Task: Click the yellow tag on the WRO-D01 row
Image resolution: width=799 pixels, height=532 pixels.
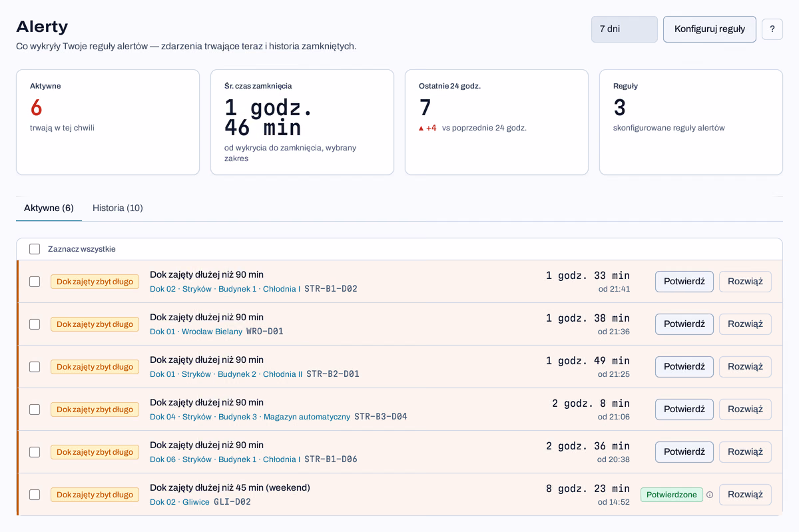Action: tap(95, 324)
